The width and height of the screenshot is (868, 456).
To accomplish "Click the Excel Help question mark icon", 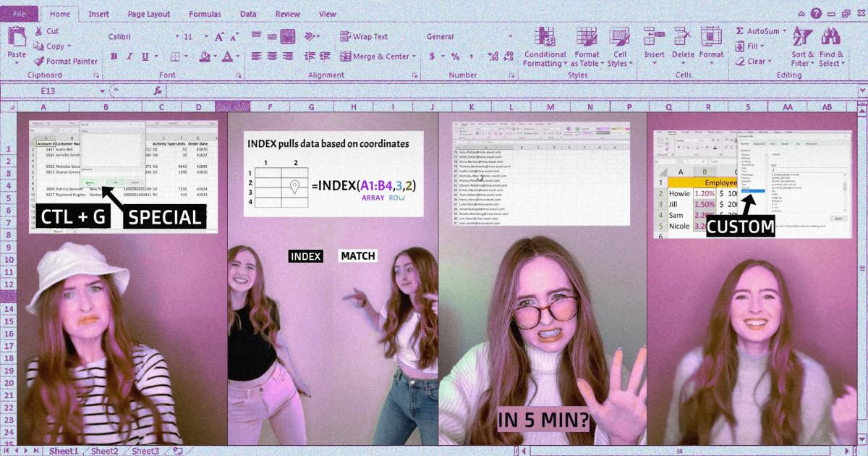I will pos(816,13).
